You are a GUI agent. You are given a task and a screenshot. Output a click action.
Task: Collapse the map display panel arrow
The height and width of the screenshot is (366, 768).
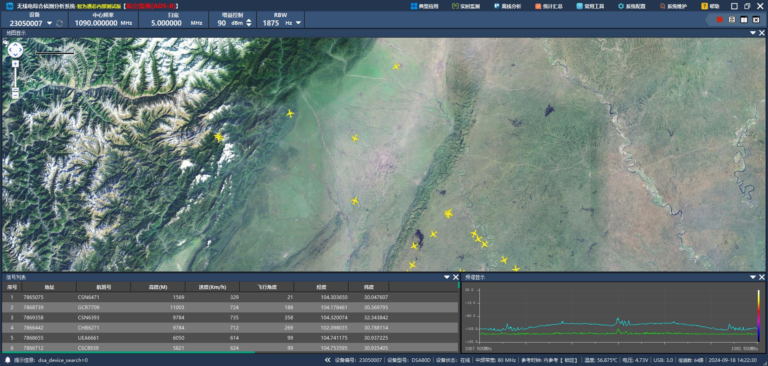coord(753,33)
